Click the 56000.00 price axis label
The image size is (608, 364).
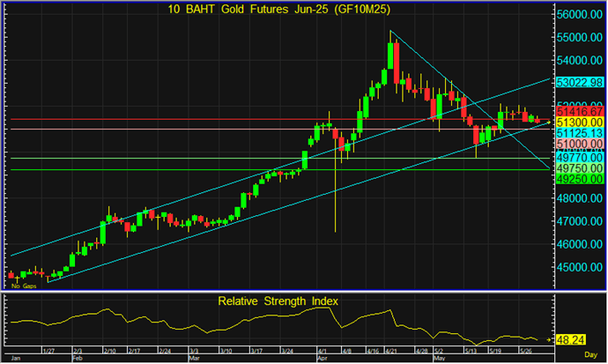(x=578, y=15)
